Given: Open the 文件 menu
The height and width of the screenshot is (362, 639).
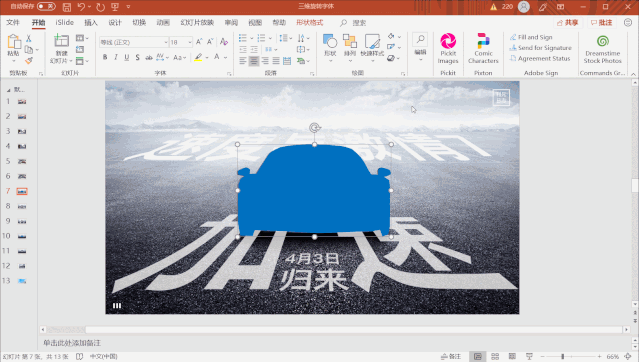Looking at the screenshot, I should [x=13, y=22].
